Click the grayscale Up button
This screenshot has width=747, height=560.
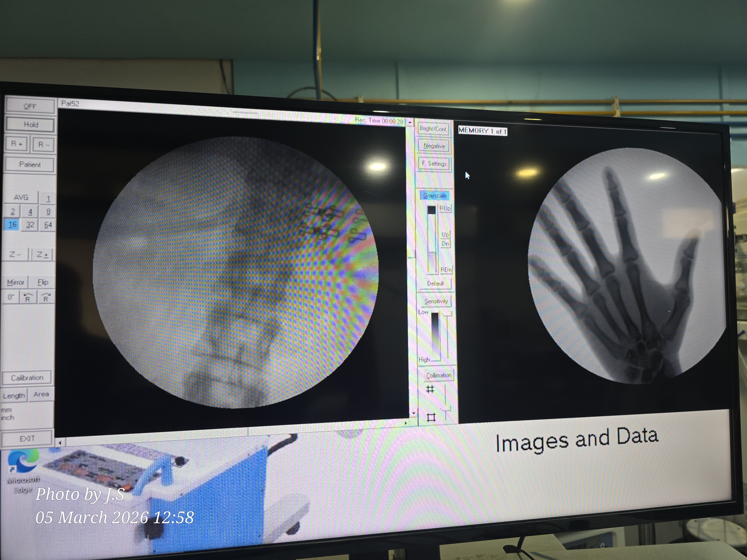[x=445, y=234]
